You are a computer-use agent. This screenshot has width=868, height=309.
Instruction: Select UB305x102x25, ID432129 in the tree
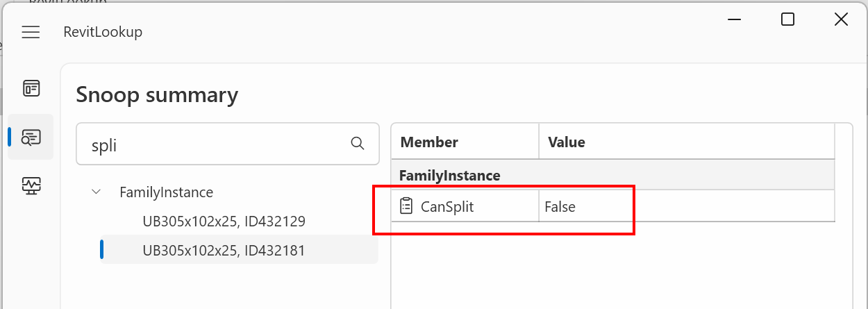pos(224,222)
